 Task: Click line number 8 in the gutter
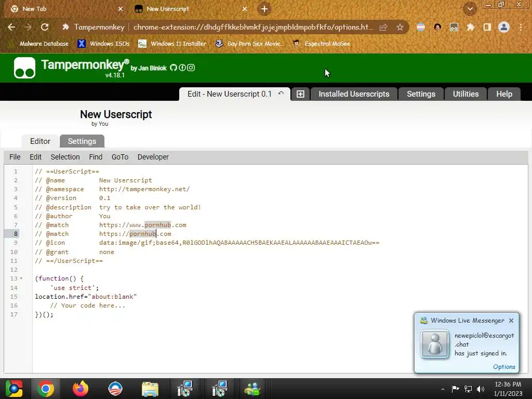tap(16, 234)
